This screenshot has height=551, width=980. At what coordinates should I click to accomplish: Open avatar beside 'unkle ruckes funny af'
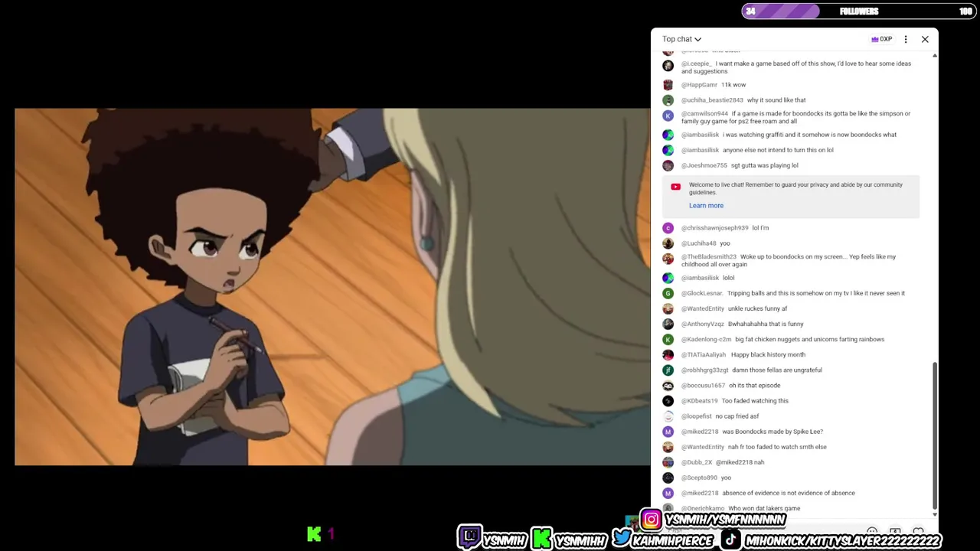point(668,308)
